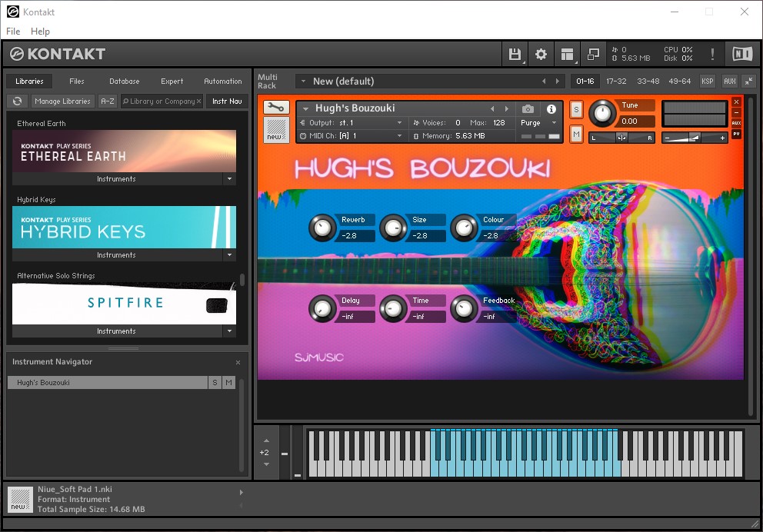Click the instrument pan slider
The height and width of the screenshot is (532, 763).
pyautogui.click(x=622, y=138)
